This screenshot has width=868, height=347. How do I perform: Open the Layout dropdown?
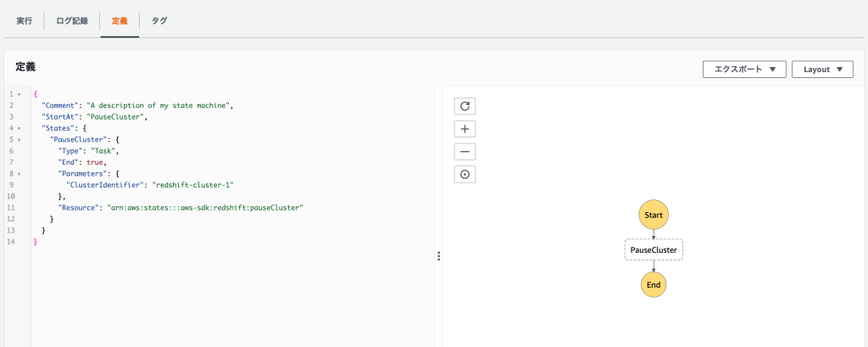coord(822,70)
